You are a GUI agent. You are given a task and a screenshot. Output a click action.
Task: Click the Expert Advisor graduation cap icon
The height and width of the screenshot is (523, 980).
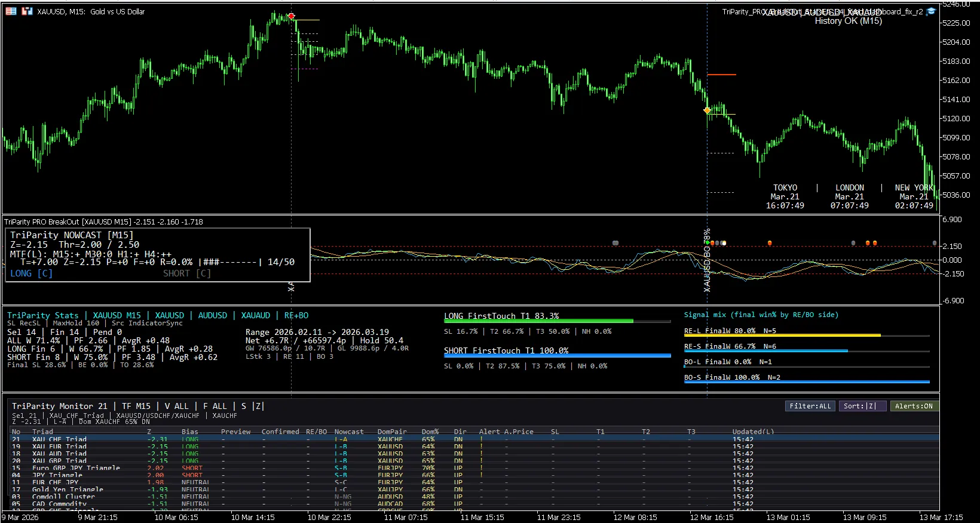pyautogui.click(x=930, y=12)
